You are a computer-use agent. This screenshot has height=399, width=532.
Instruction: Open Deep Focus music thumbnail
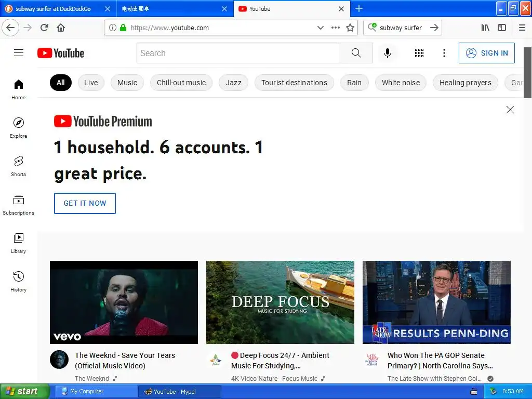[x=280, y=302]
